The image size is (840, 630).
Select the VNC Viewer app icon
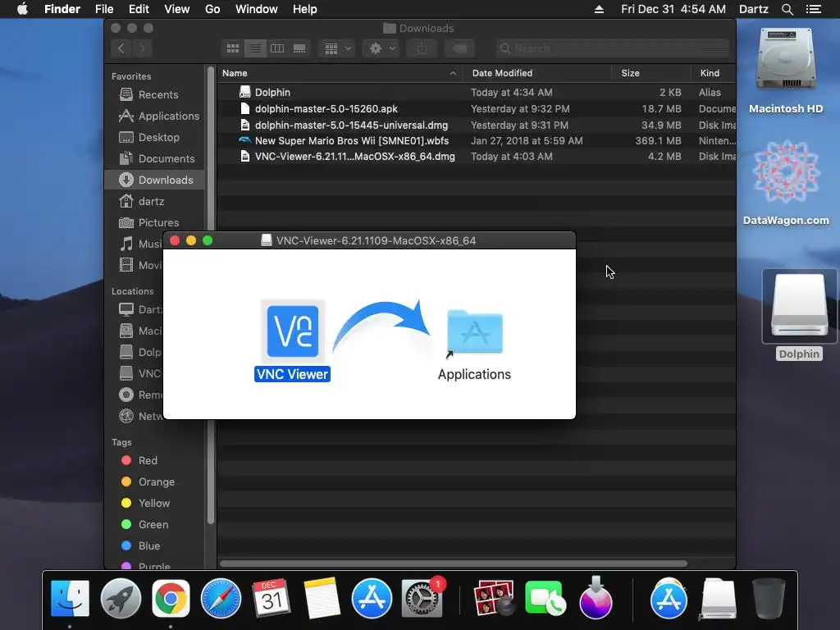293,331
